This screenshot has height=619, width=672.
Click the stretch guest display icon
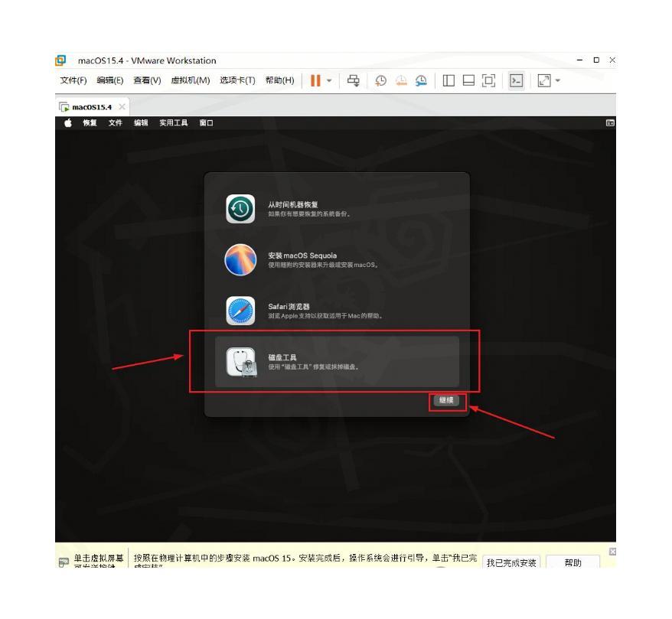[x=544, y=80]
